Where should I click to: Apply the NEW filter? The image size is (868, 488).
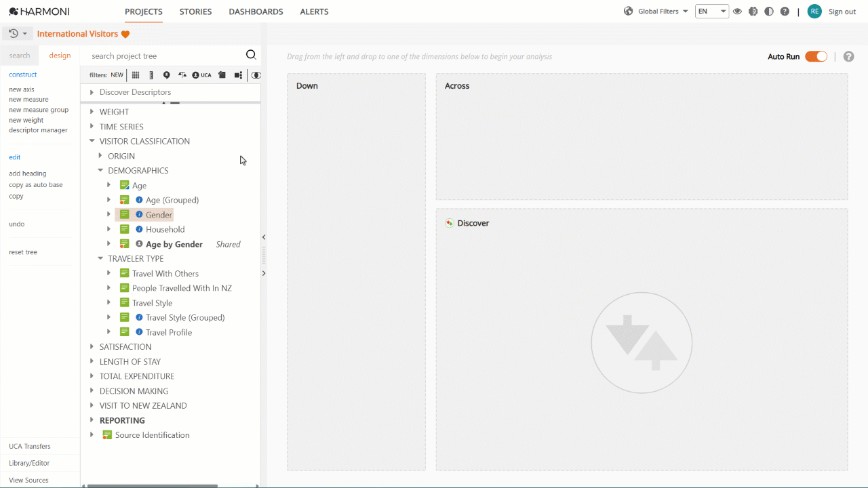tap(117, 75)
